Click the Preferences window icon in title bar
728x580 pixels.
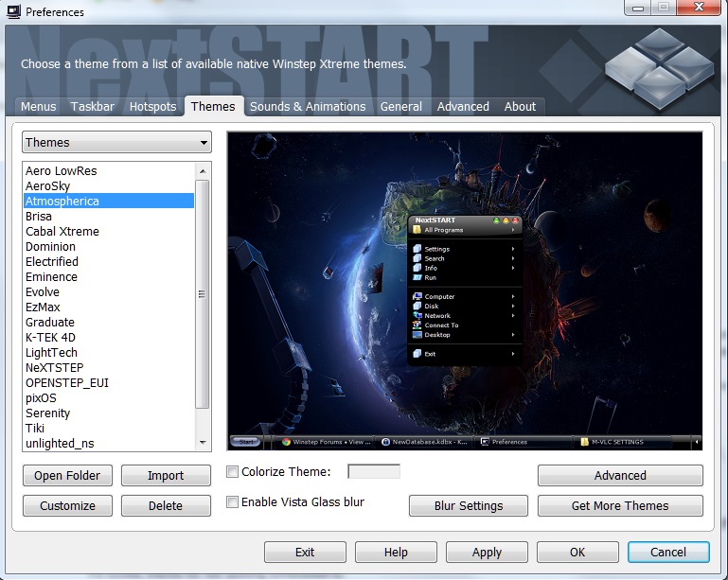(x=12, y=12)
